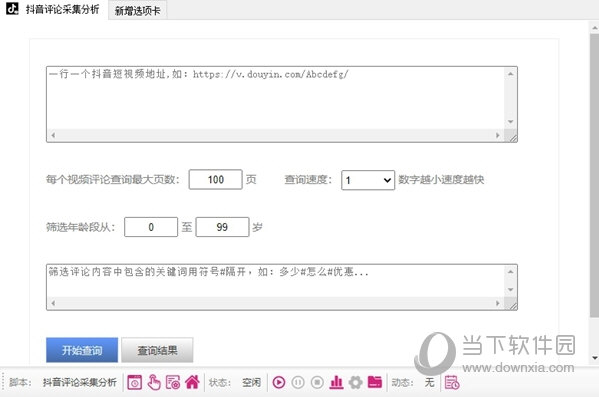
Task: Click the maximum age field showing 99
Action: (x=222, y=227)
